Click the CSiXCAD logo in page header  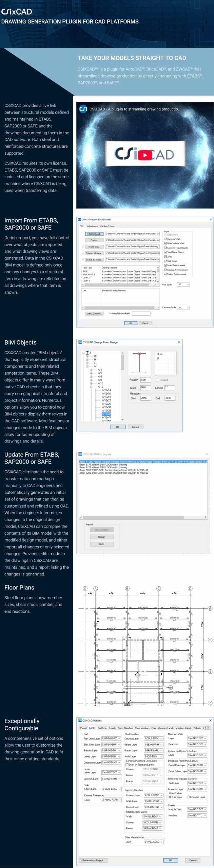click(x=17, y=12)
